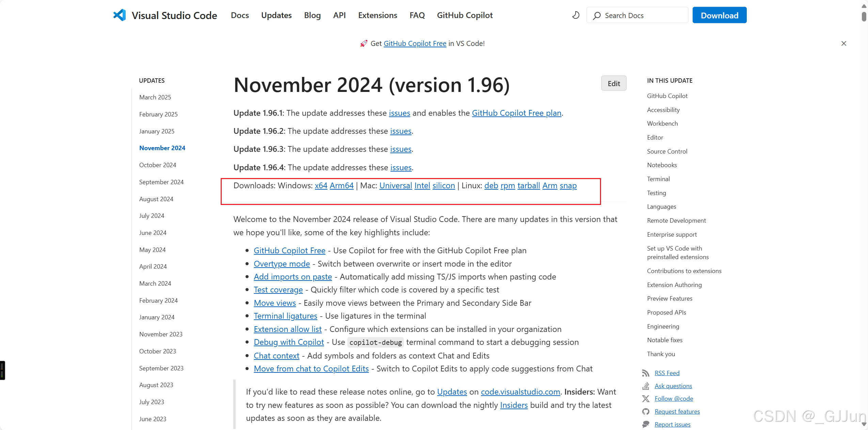Download the Linux deb package
This screenshot has height=430, width=868.
(490, 186)
